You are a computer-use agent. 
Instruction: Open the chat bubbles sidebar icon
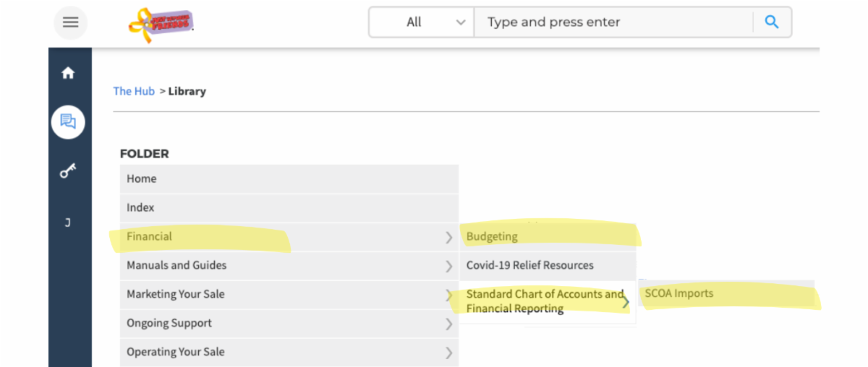(68, 122)
